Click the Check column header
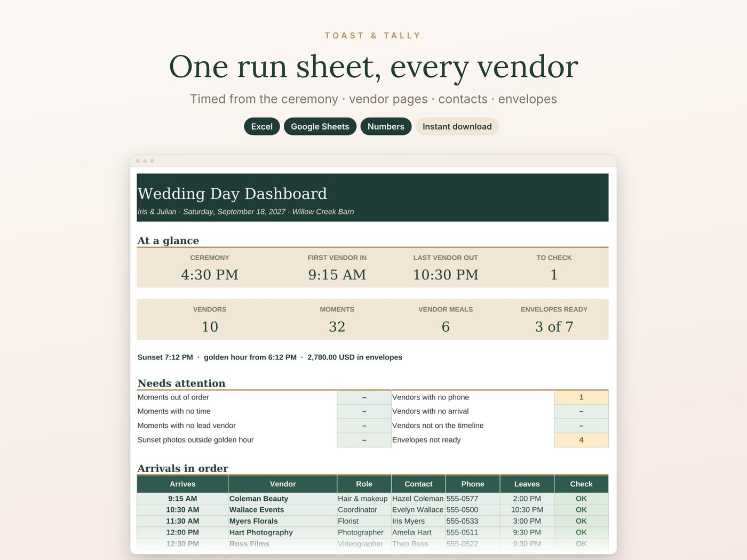The height and width of the screenshot is (560, 747). pyautogui.click(x=581, y=484)
